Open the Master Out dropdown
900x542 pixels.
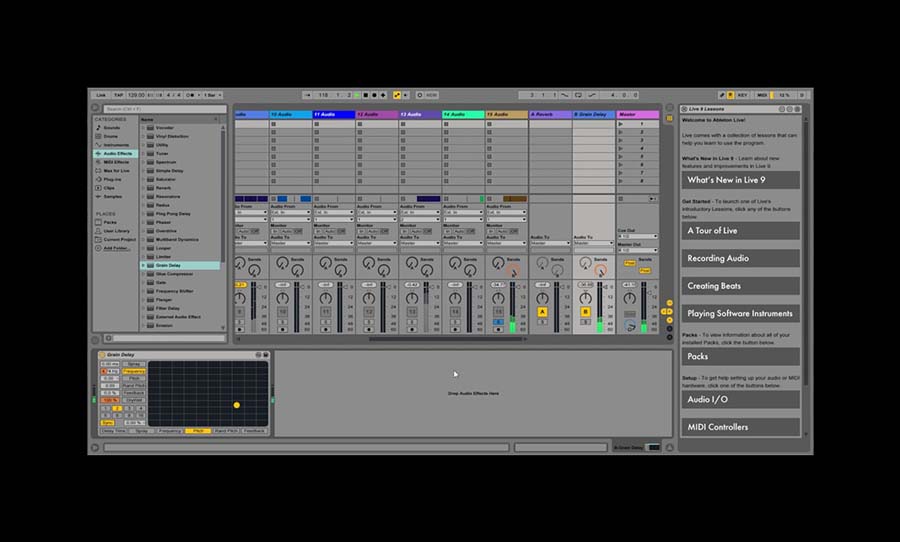pos(637,250)
